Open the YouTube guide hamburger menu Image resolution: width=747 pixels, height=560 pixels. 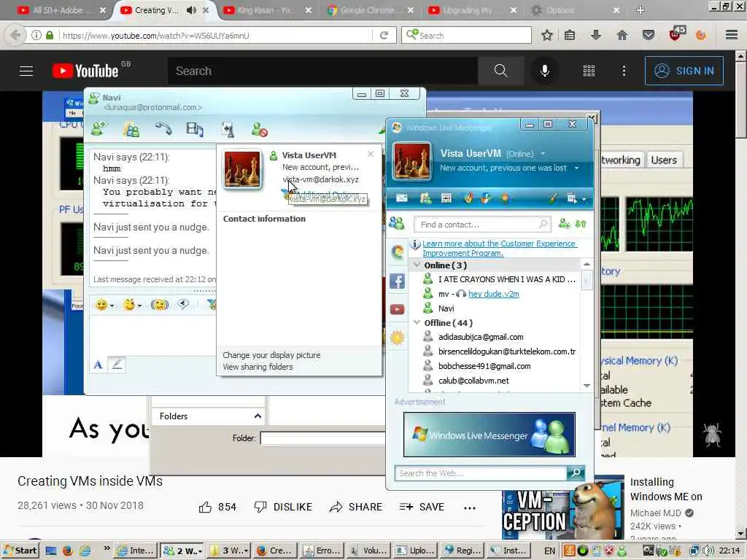pyautogui.click(x=26, y=71)
